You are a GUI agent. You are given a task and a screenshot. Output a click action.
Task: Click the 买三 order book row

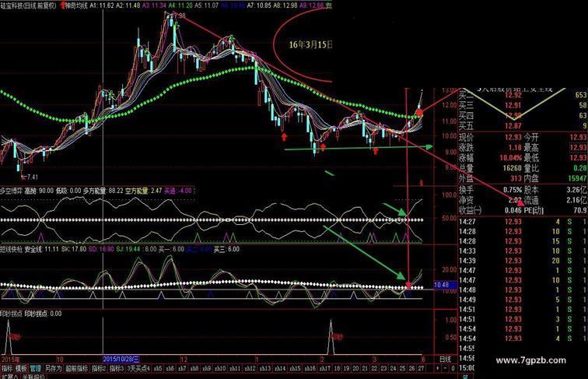click(523, 105)
